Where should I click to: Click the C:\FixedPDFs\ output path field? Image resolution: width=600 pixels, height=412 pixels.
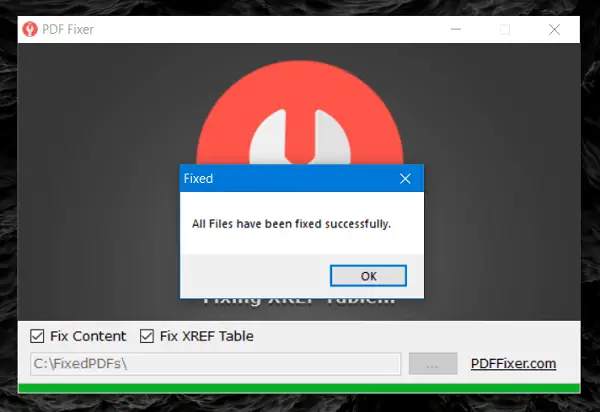(x=215, y=363)
